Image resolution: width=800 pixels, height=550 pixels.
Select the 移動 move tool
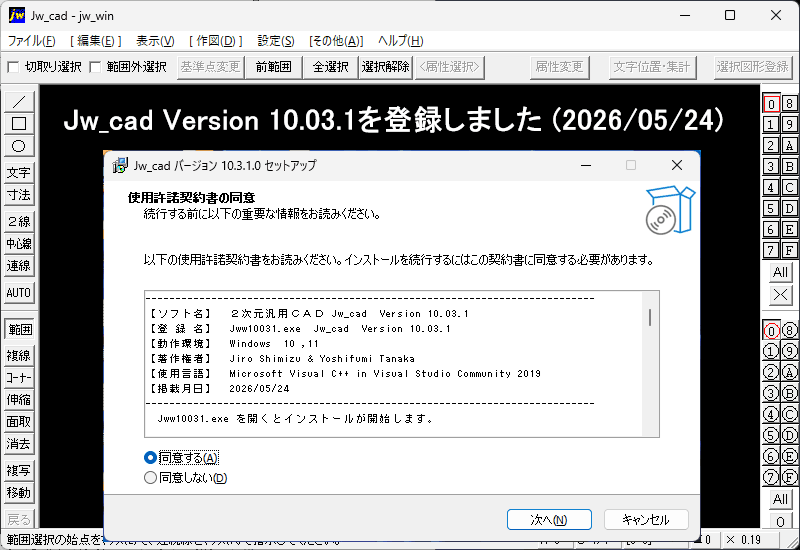19,493
